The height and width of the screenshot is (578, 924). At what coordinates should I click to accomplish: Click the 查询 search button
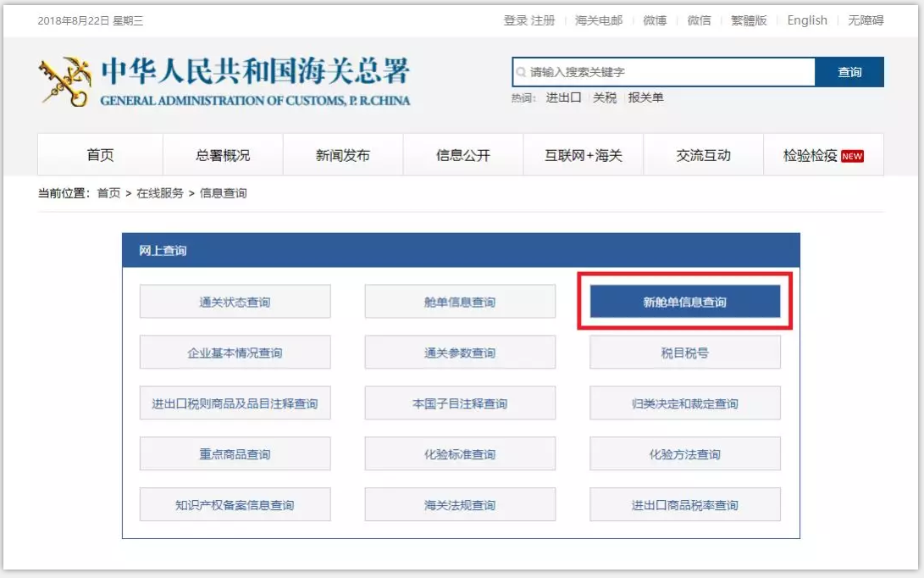849,72
